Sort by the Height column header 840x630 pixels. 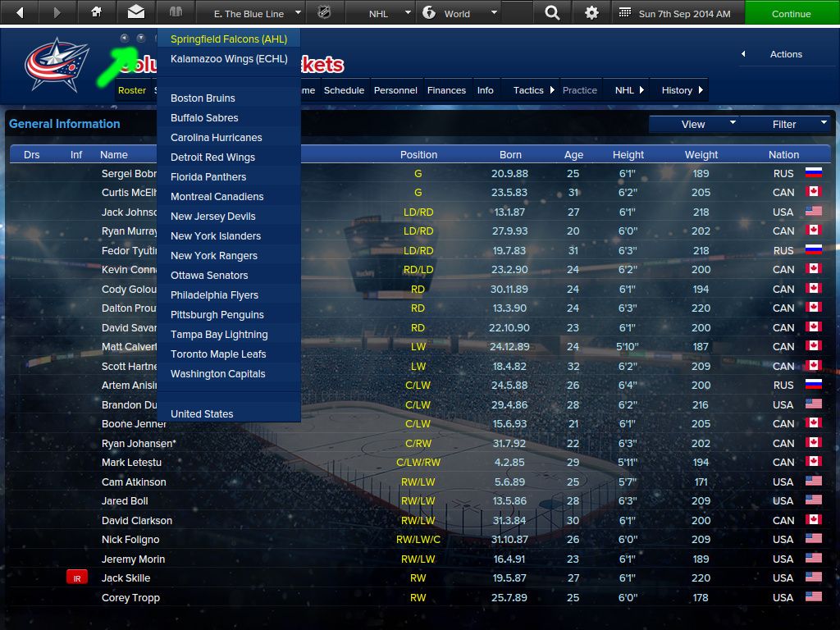click(x=628, y=155)
